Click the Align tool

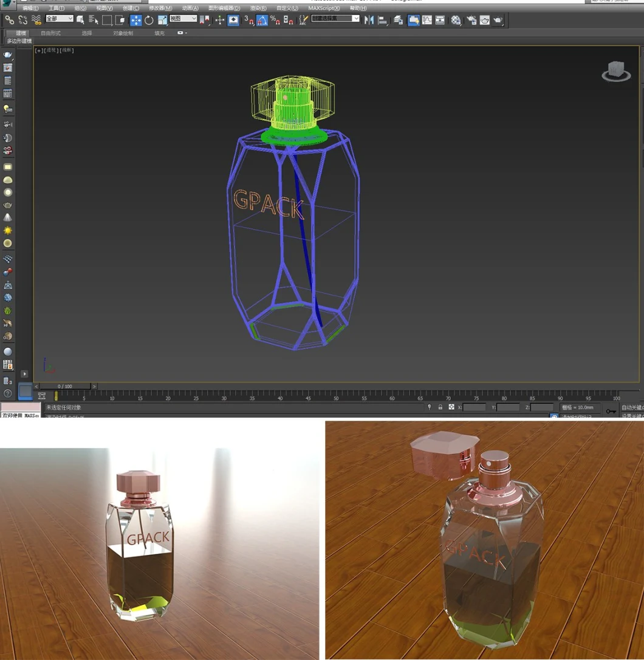[x=382, y=20]
